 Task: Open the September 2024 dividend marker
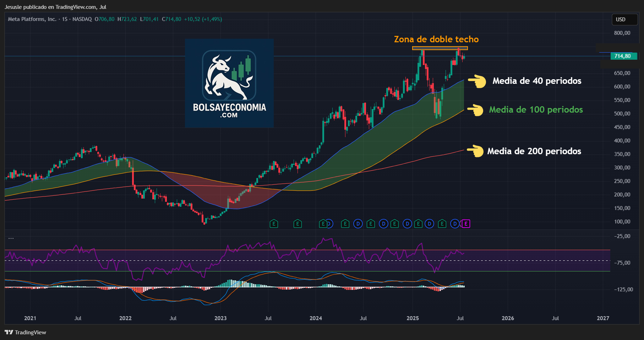383,224
